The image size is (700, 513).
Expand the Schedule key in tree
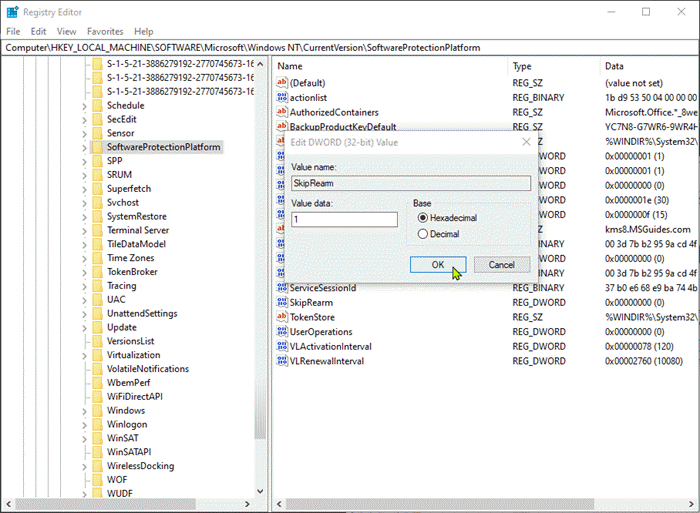pyautogui.click(x=84, y=105)
